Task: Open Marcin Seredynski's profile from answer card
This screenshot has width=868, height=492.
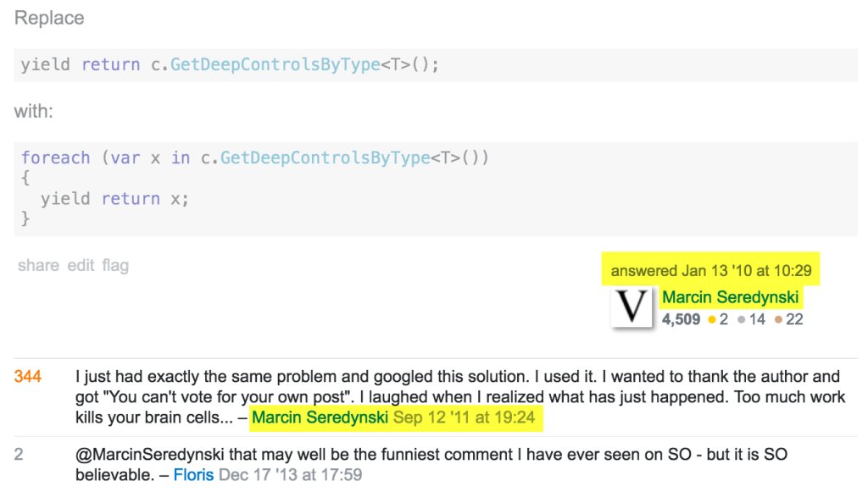Action: point(730,297)
